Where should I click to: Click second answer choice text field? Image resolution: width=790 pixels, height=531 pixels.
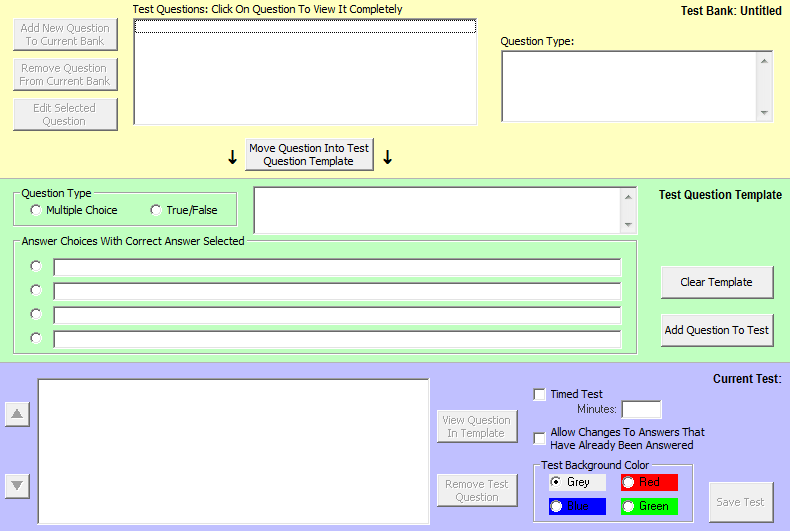(x=337, y=291)
